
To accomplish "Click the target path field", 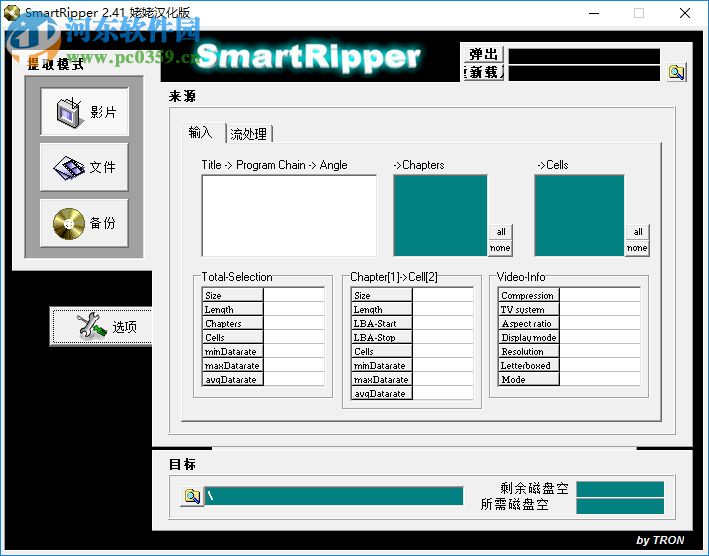I will pos(334,496).
